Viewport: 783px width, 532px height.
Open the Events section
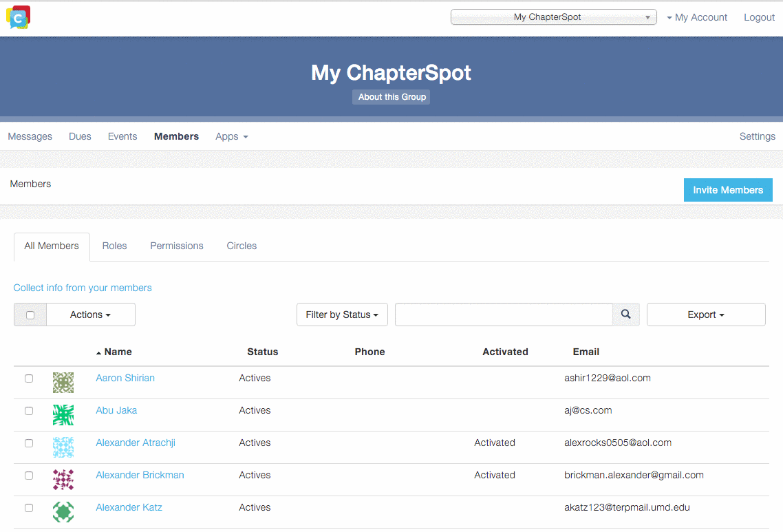click(x=122, y=136)
